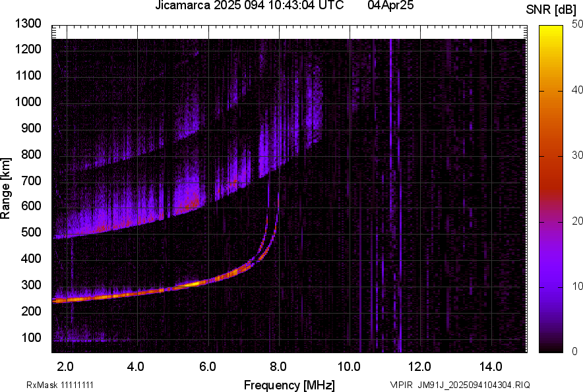Click the colorbar tick label '0'
The width and height of the screenshot is (583, 392).
click(575, 351)
